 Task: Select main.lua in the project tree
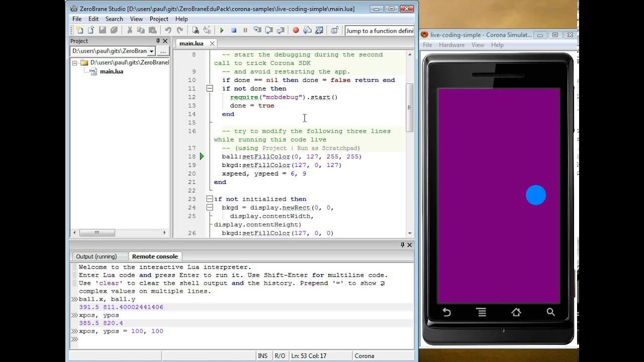[x=111, y=71]
